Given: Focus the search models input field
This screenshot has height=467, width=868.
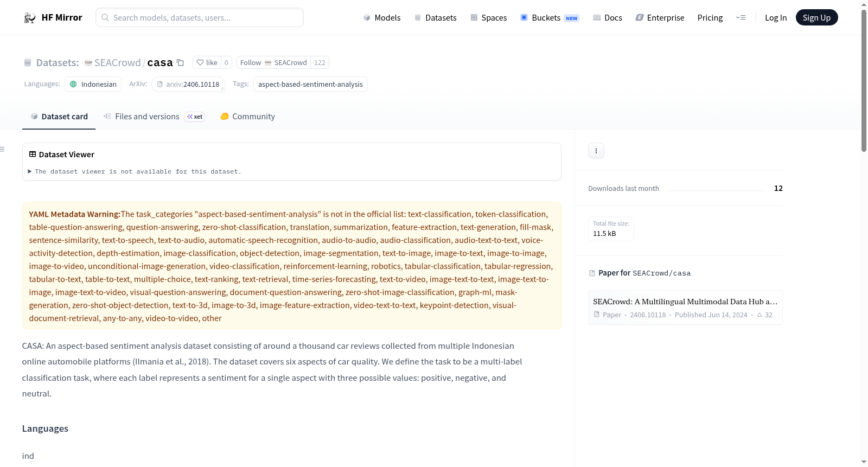Looking at the screenshot, I should point(200,17).
